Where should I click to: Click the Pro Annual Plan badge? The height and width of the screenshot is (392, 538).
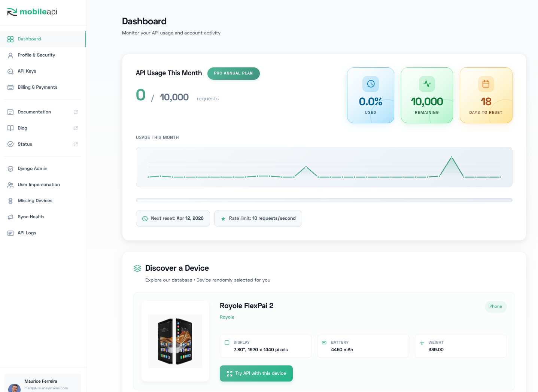[x=233, y=73]
